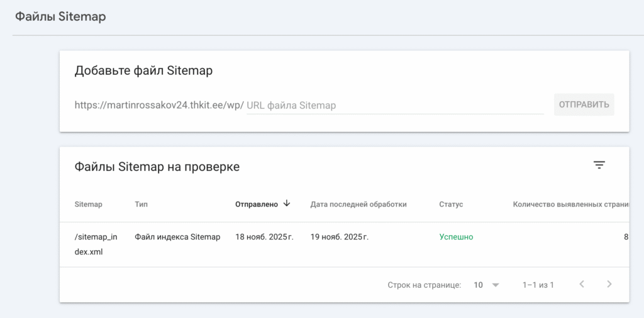
Task: Open the /sitemap_index.xml row entry
Action: tap(96, 244)
